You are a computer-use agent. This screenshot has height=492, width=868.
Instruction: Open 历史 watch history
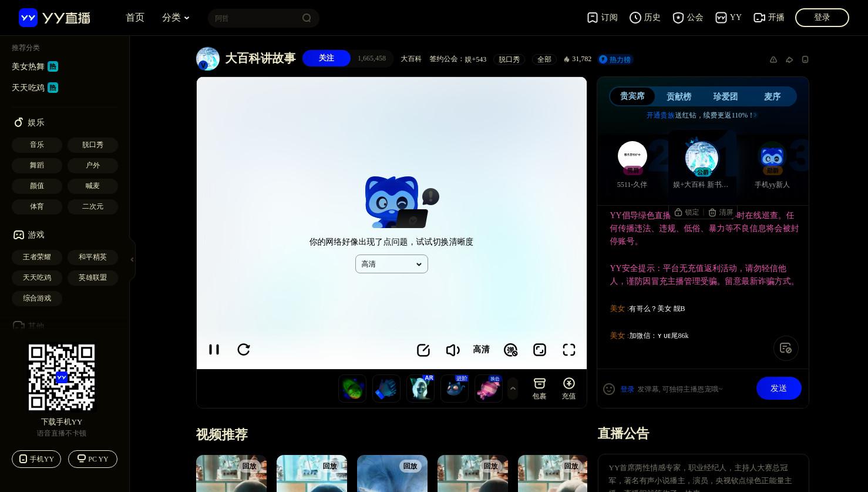tap(645, 18)
